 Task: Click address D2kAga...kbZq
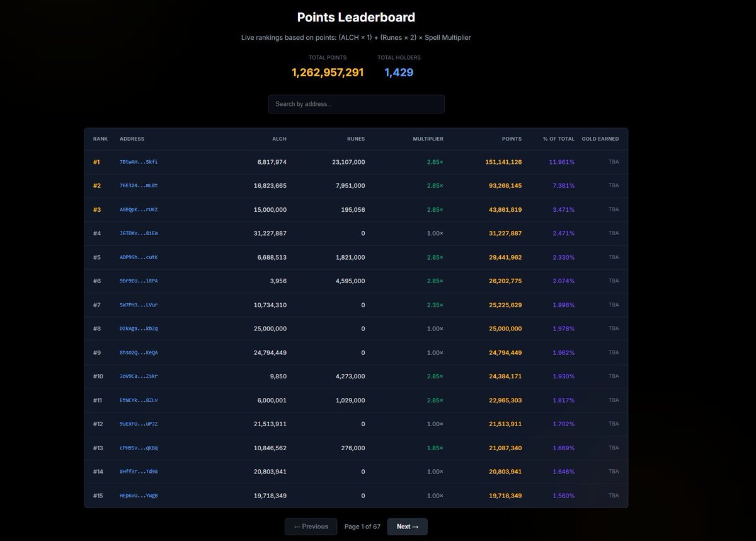click(x=139, y=329)
